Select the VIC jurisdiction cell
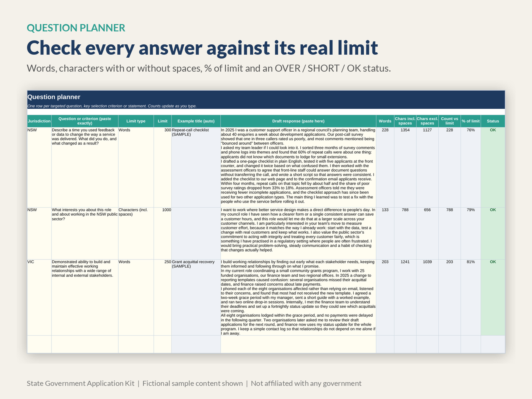 pos(39,297)
